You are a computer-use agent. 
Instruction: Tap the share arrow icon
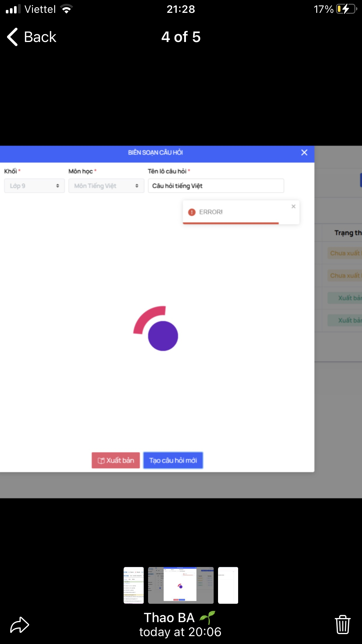click(x=20, y=625)
